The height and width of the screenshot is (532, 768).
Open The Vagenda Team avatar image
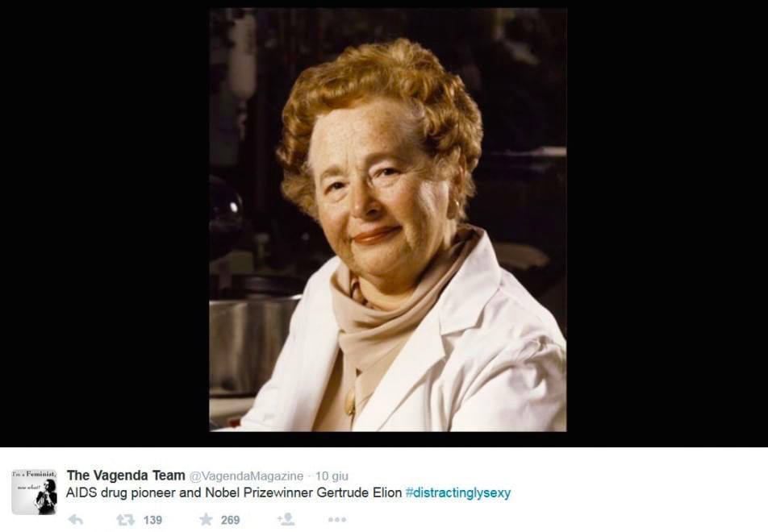coord(34,492)
